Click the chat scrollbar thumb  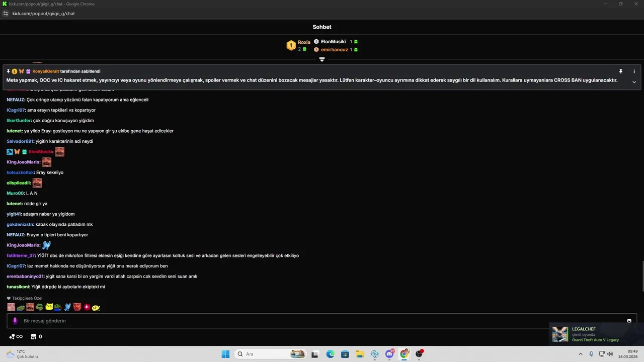point(642,276)
